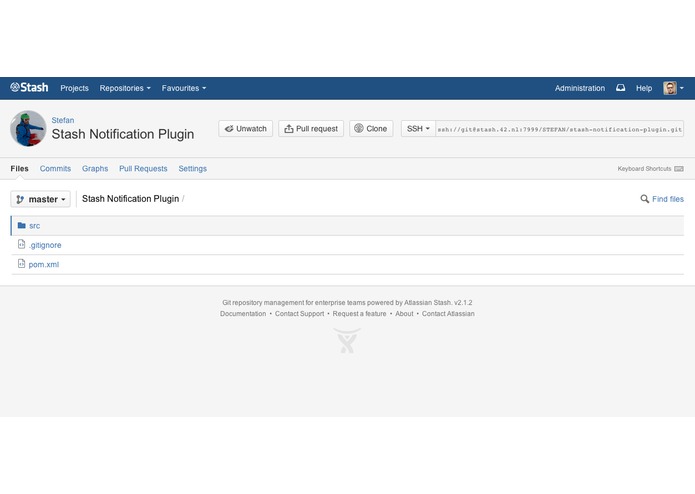
Task: Switch to the Graphs tab
Action: (x=95, y=168)
